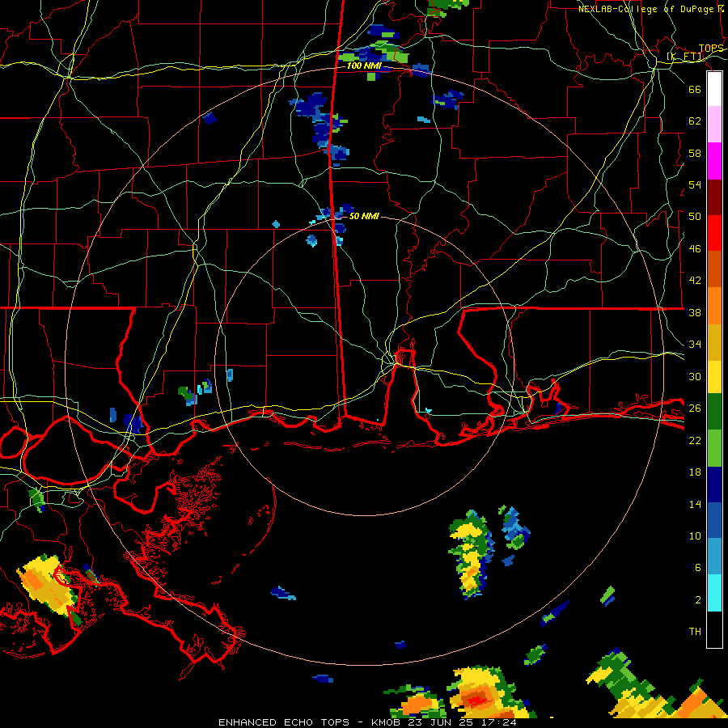Viewport: 728px width, 728px height.
Task: Click the legend value "26"
Action: tap(695, 408)
